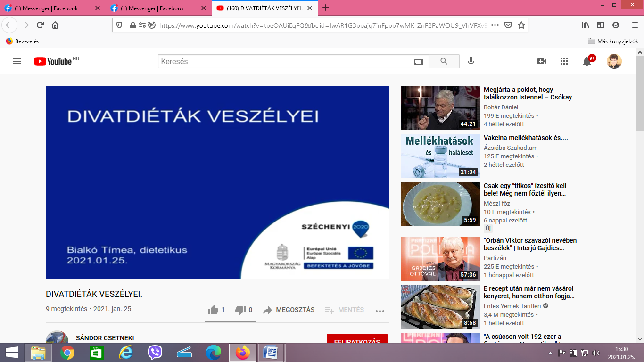Open the YouTube apps grid
The image size is (644, 362).
[x=564, y=61]
